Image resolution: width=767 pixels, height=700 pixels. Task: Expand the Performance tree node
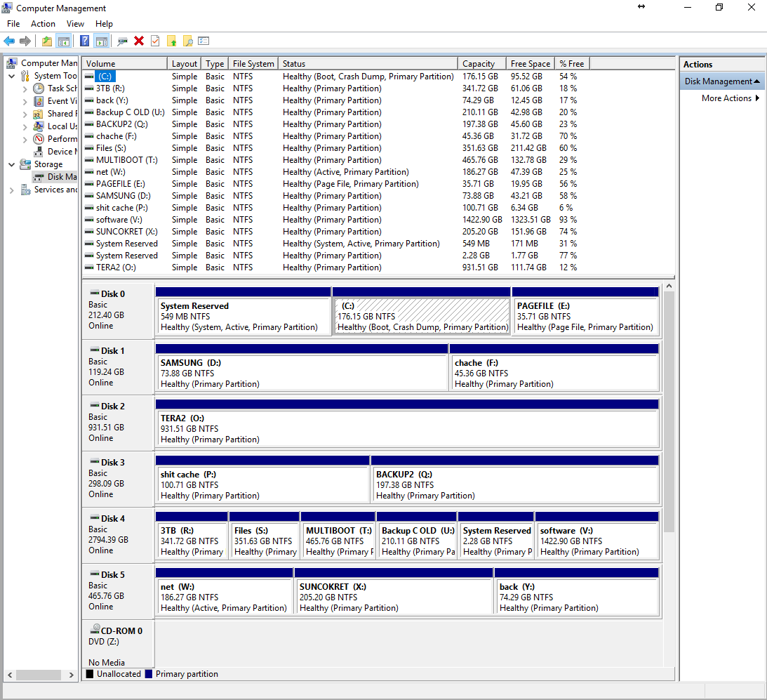[x=25, y=139]
